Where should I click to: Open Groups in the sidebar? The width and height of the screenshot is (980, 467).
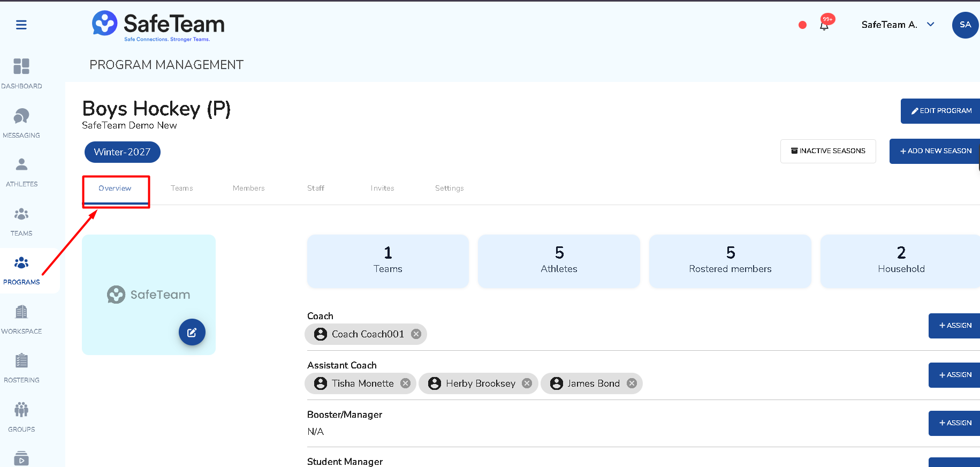(21, 417)
